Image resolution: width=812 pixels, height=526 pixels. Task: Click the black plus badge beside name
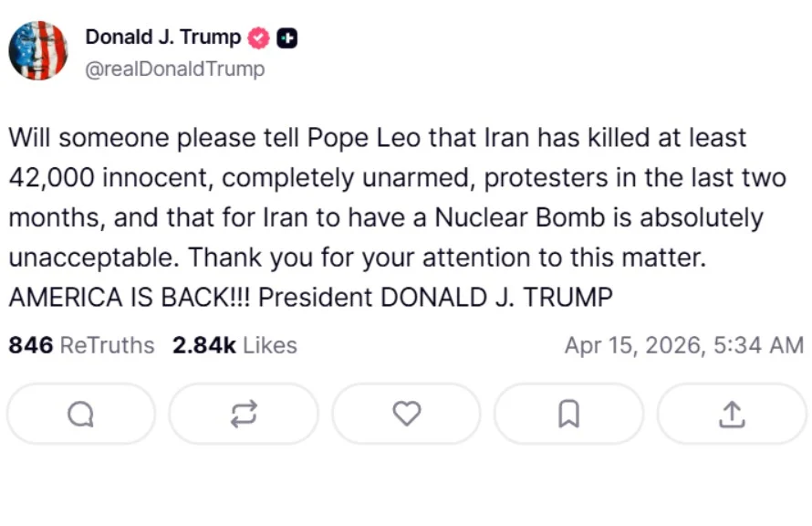(x=287, y=38)
